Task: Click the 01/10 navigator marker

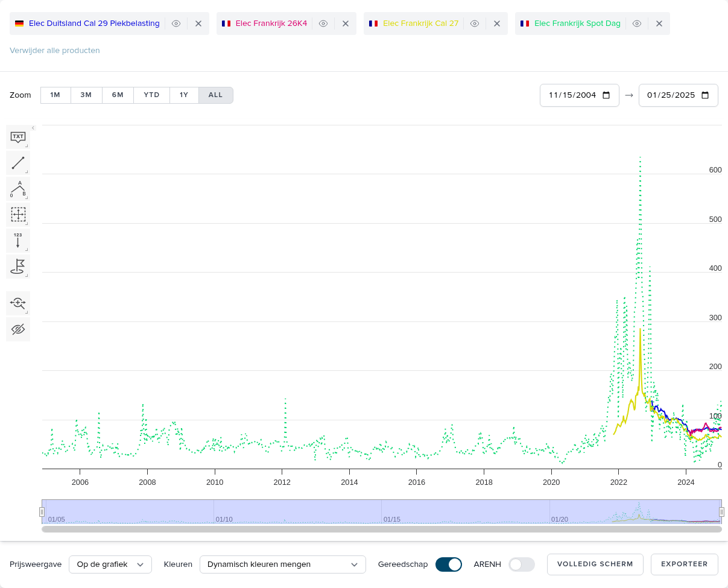Action: [224, 519]
